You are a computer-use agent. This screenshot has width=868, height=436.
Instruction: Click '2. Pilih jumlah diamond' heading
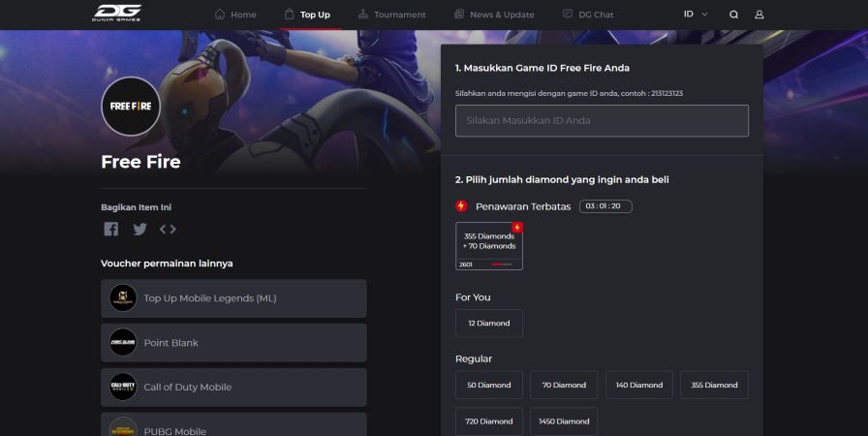562,180
